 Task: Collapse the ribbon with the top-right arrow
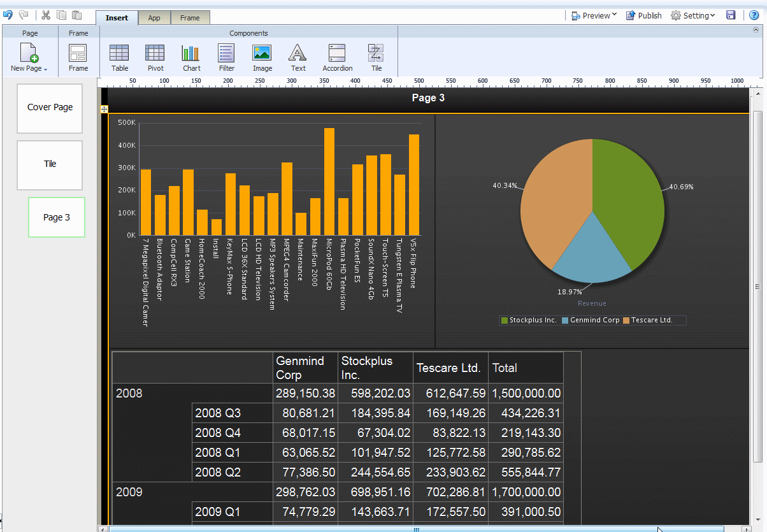point(756,30)
